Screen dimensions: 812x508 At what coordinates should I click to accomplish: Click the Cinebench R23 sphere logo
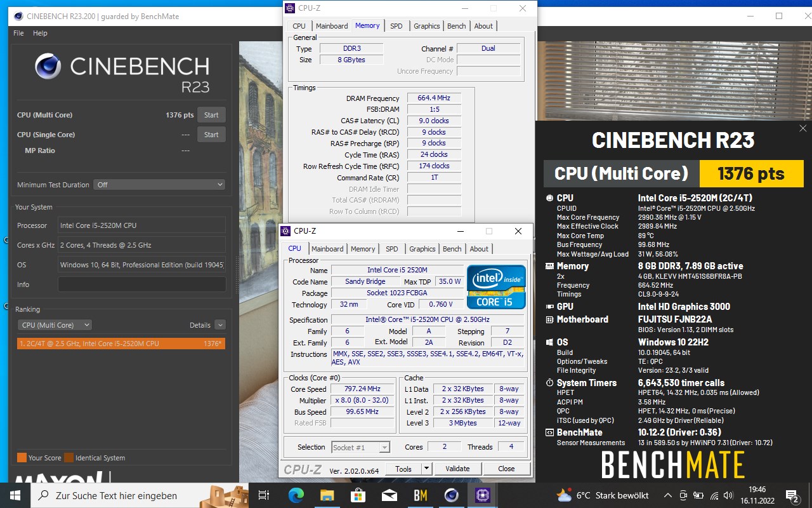click(48, 66)
